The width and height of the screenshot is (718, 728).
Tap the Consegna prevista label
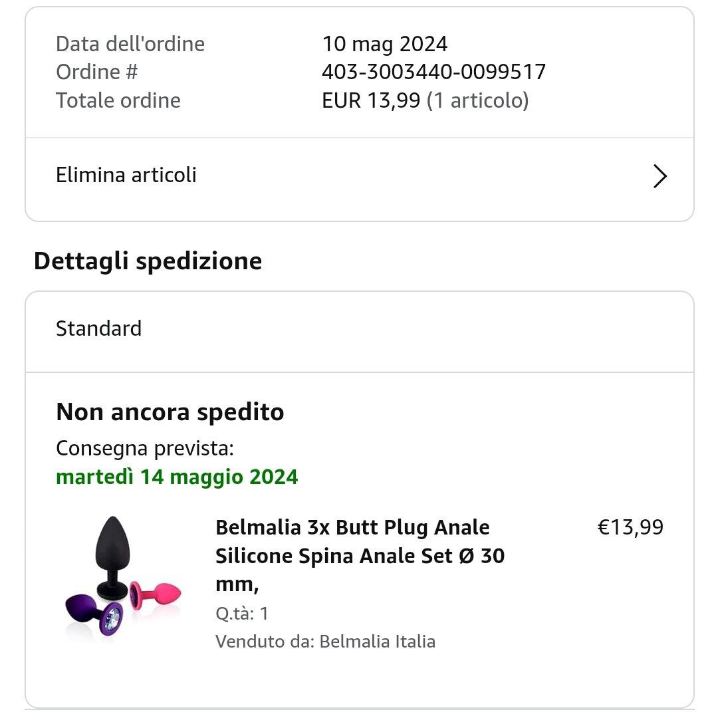tap(145, 448)
